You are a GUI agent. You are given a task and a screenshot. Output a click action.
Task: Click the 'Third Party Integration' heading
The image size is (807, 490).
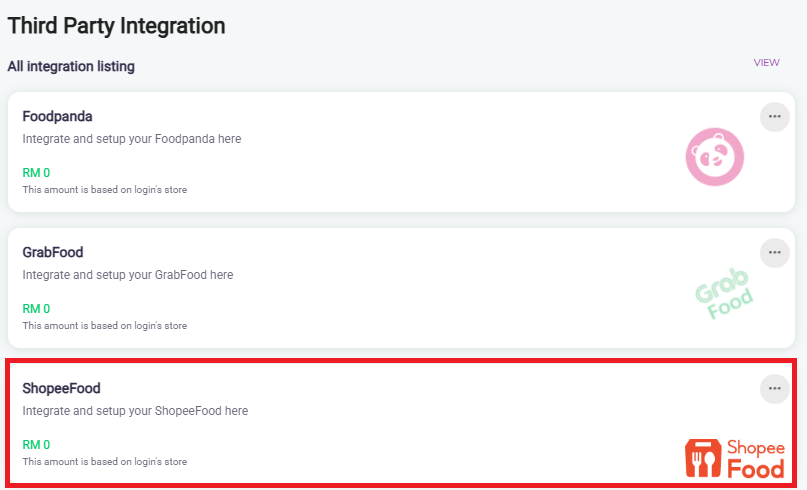click(116, 26)
